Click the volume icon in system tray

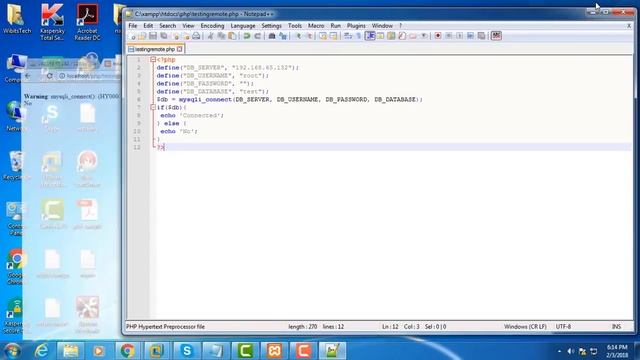point(571,351)
